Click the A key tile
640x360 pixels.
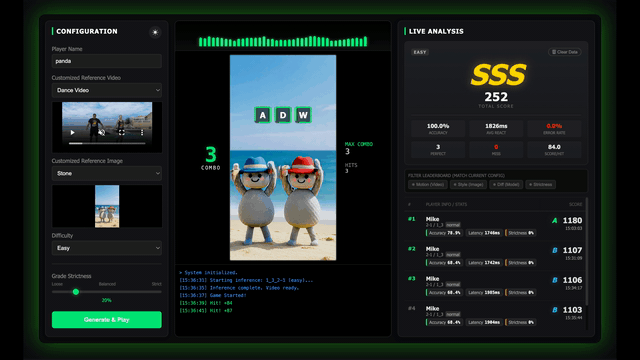pos(262,115)
